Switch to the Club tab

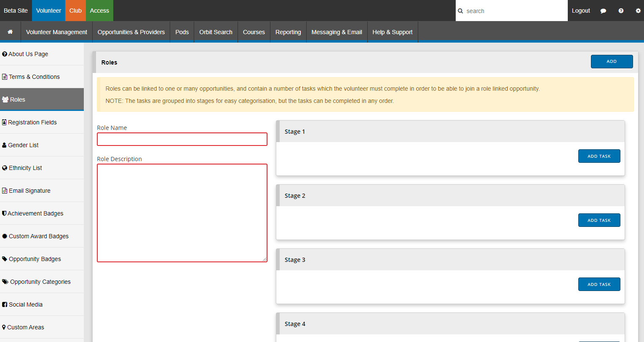75,11
